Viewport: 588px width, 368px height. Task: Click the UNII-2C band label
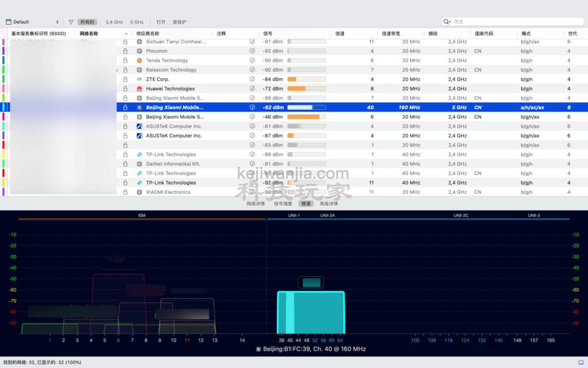coord(461,216)
